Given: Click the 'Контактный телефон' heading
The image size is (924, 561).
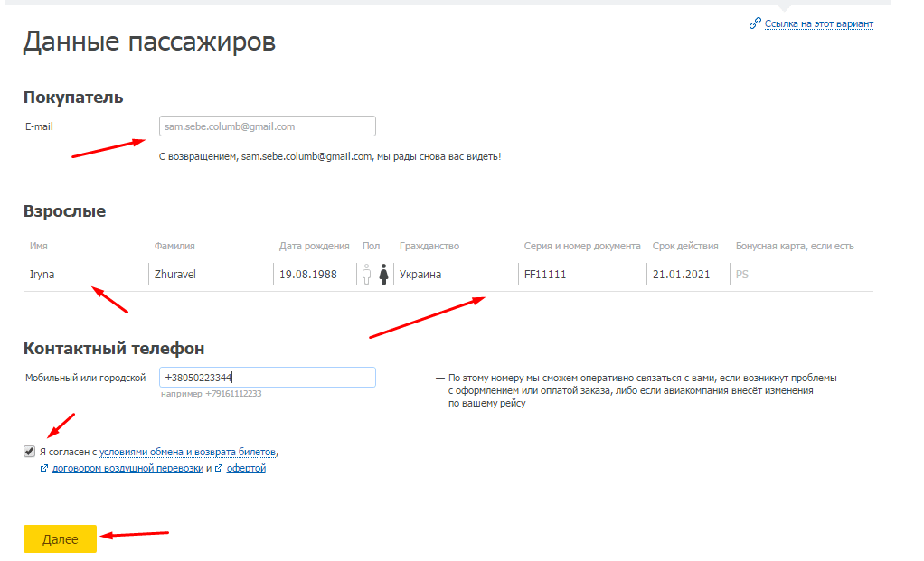Looking at the screenshot, I should pyautogui.click(x=114, y=349).
